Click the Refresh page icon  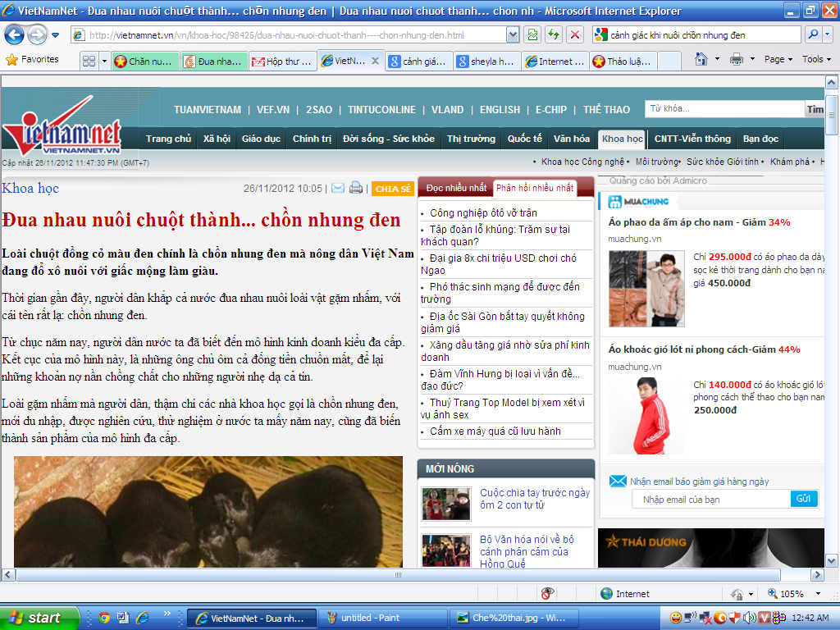pos(554,35)
